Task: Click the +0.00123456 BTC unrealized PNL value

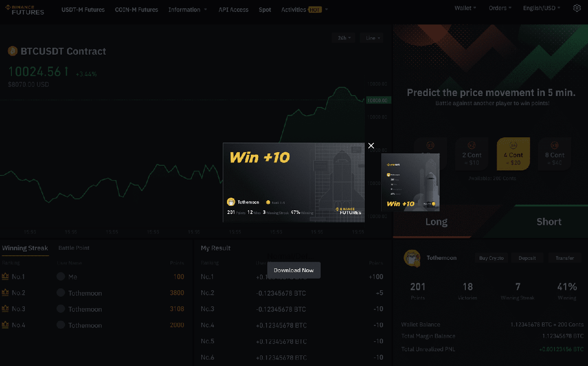Action: [561, 349]
